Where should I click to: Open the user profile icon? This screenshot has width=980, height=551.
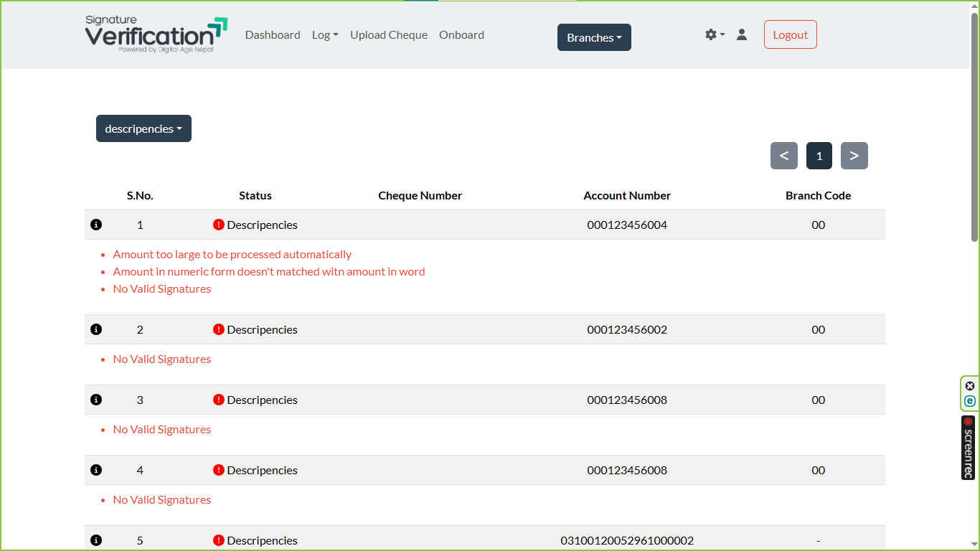(742, 34)
